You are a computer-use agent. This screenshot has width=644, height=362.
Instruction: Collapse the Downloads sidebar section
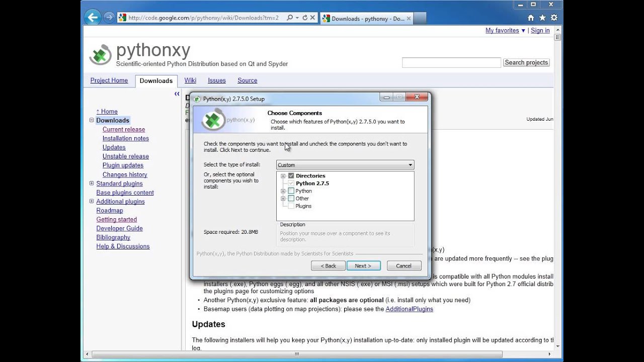92,120
